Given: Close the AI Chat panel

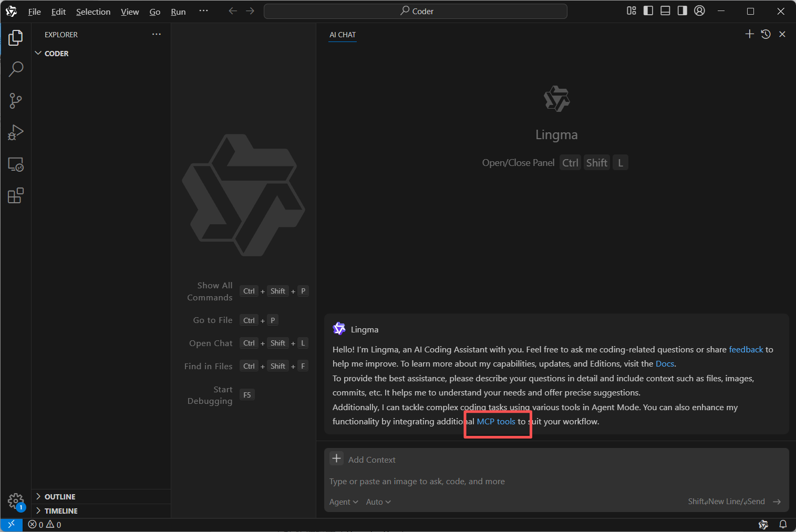Looking at the screenshot, I should click(782, 34).
